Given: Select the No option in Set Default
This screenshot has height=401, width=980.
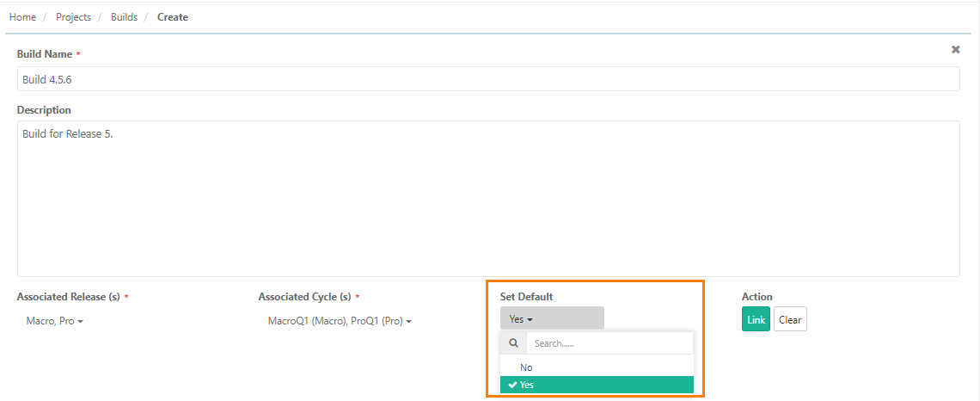Looking at the screenshot, I should (x=526, y=367).
